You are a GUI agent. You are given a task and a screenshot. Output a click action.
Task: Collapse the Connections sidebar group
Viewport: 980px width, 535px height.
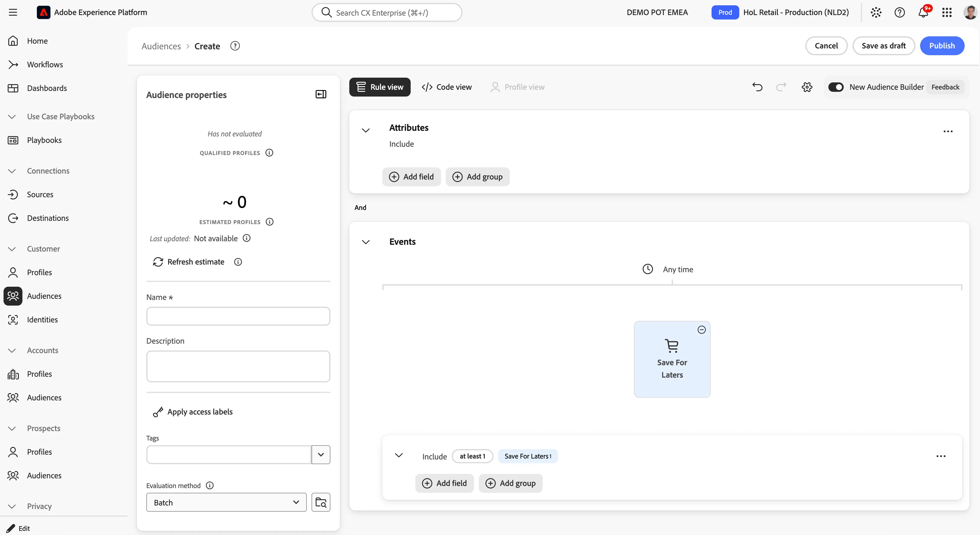[x=12, y=171]
